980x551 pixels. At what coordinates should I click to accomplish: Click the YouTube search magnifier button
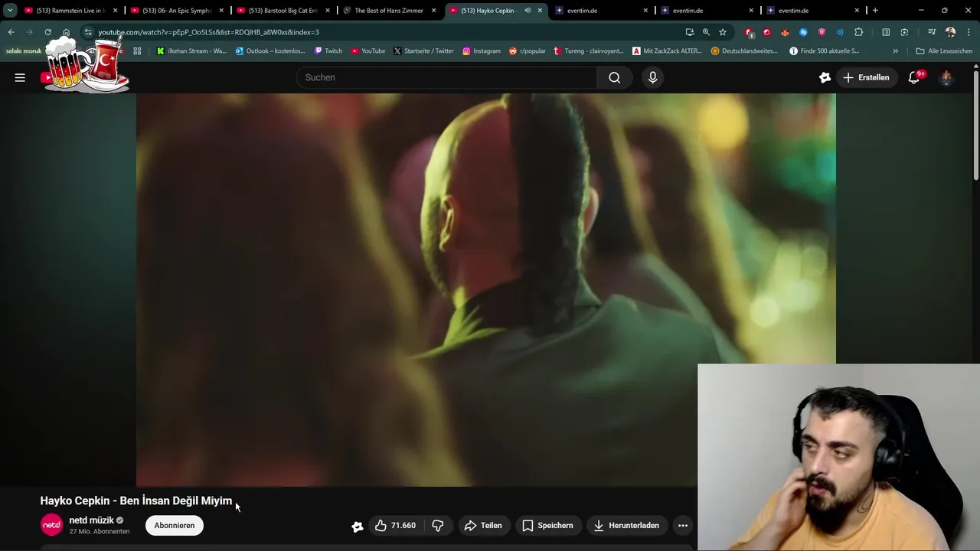(614, 77)
